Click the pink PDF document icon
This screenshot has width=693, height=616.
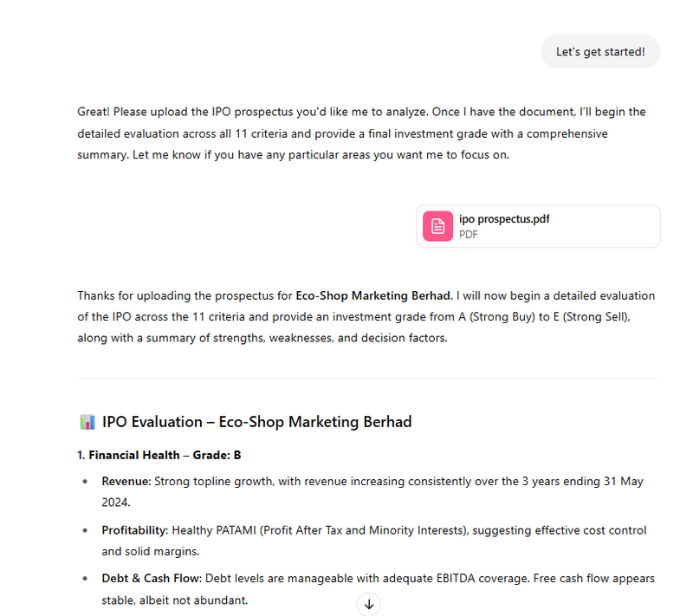(438, 226)
